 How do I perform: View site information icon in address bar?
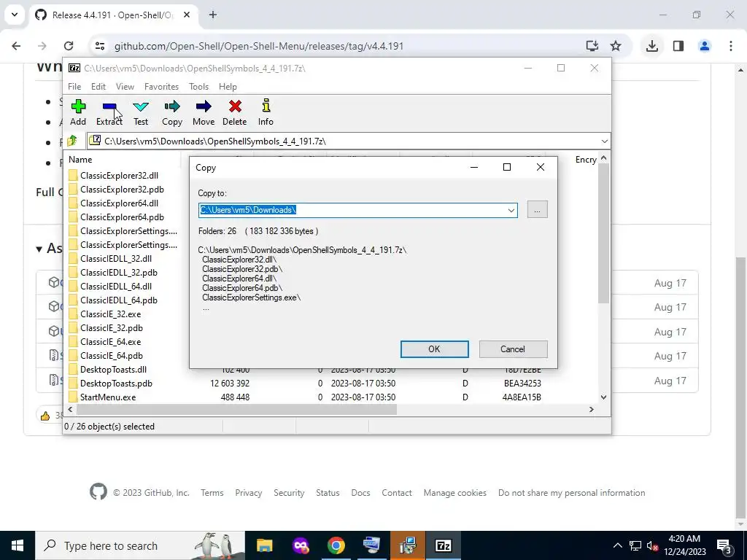coord(99,46)
